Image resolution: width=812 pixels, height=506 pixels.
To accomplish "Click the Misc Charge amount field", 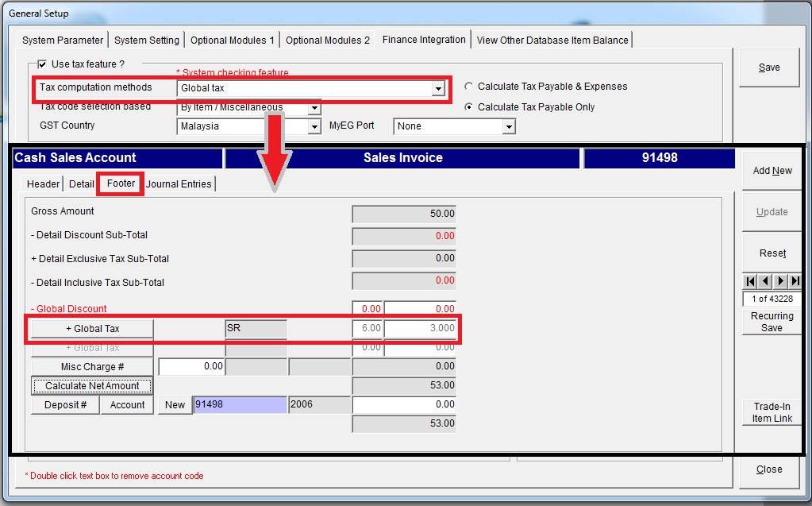I will [x=191, y=367].
